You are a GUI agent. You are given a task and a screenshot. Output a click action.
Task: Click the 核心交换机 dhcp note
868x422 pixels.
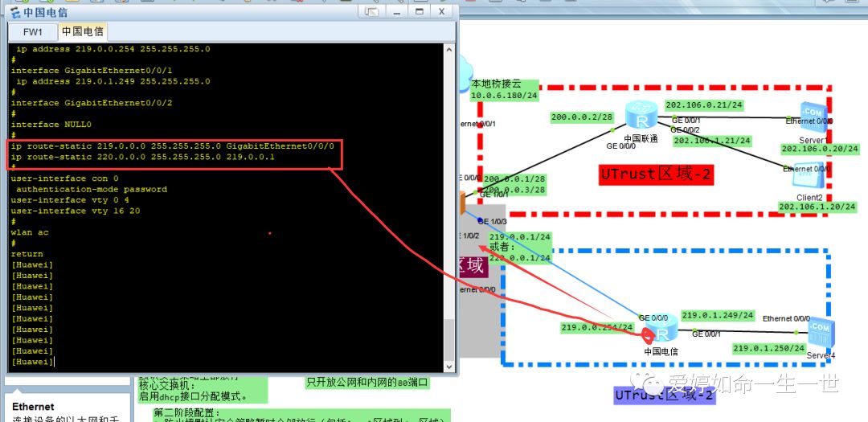coord(203,390)
